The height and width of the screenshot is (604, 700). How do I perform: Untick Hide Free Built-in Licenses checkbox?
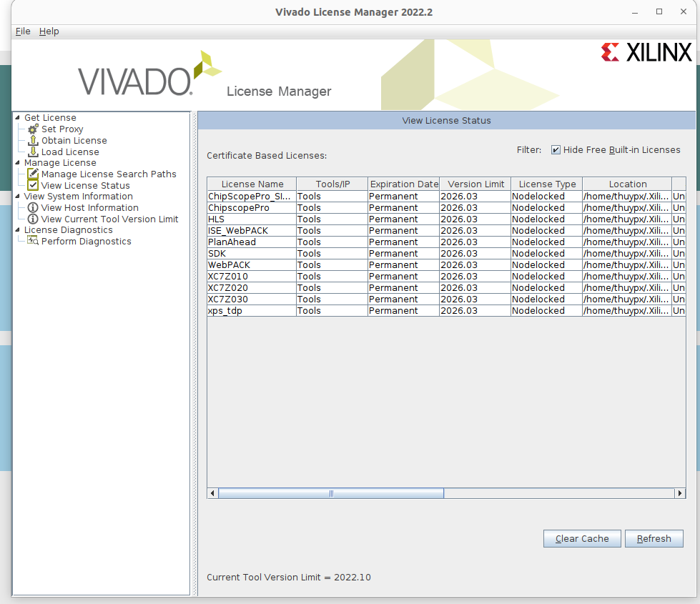pyautogui.click(x=556, y=150)
